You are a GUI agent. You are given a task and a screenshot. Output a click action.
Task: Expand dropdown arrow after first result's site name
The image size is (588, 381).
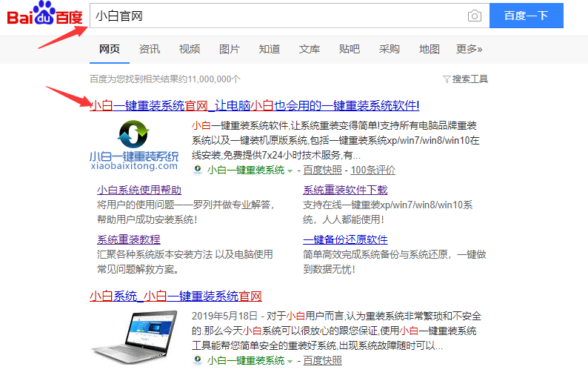[290, 170]
